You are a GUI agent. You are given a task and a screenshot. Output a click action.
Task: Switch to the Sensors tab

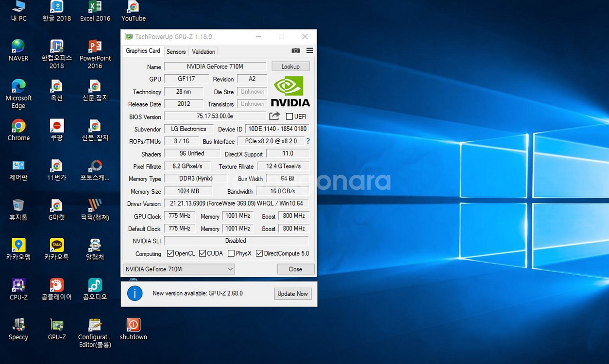(x=176, y=51)
